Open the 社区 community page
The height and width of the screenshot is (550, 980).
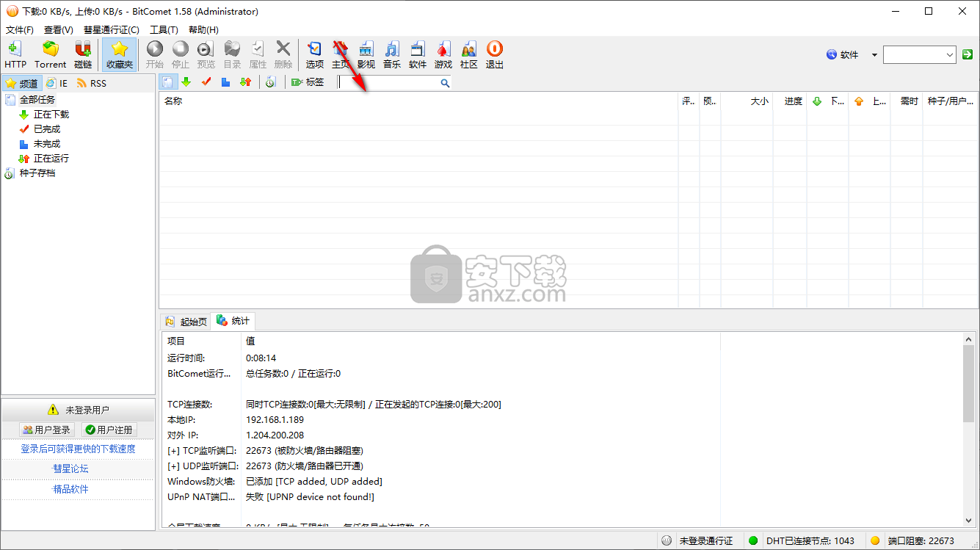click(469, 55)
